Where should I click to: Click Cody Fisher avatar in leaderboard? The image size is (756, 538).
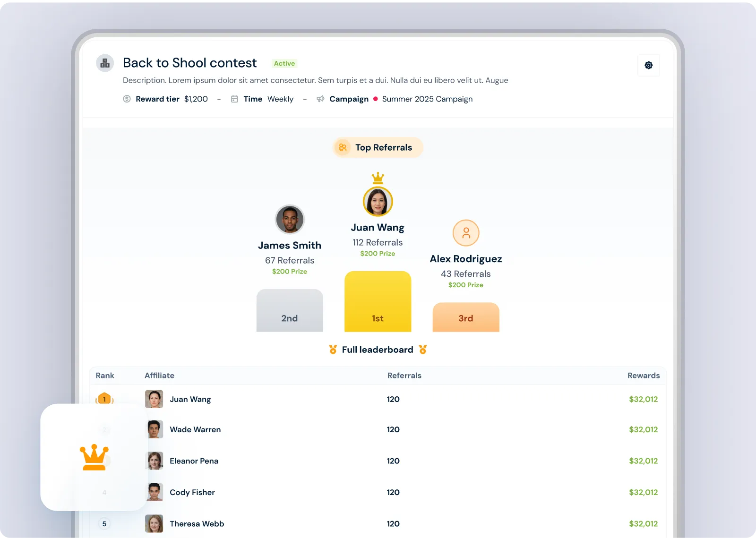click(154, 492)
